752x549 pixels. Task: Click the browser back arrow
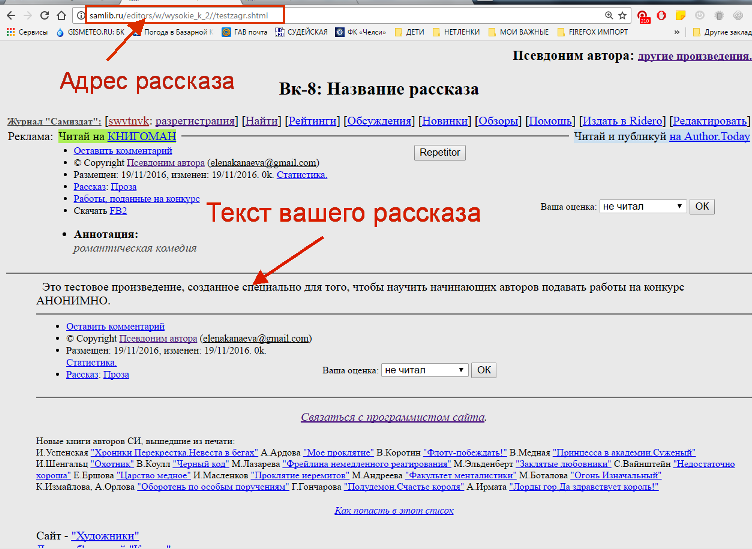click(10, 16)
